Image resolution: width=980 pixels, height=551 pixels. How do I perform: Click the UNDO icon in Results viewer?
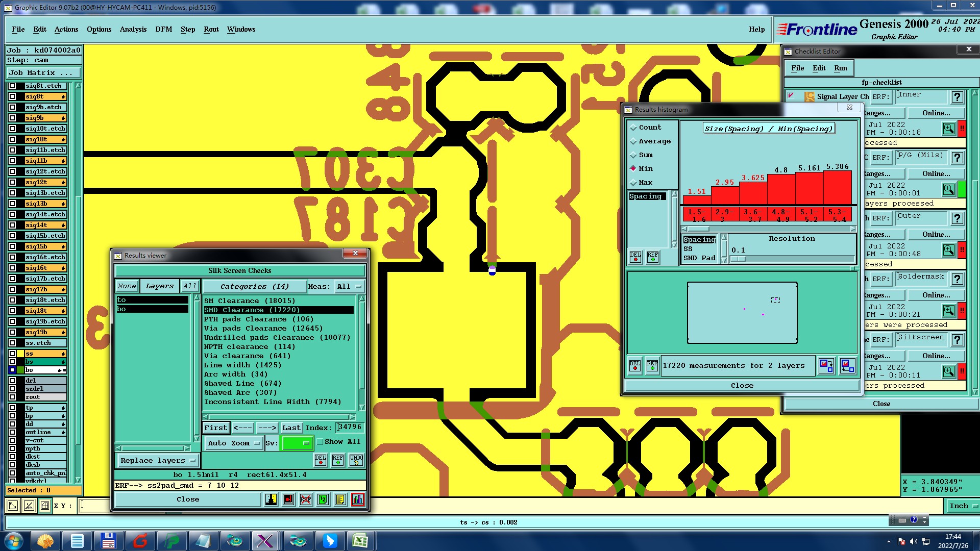click(356, 460)
